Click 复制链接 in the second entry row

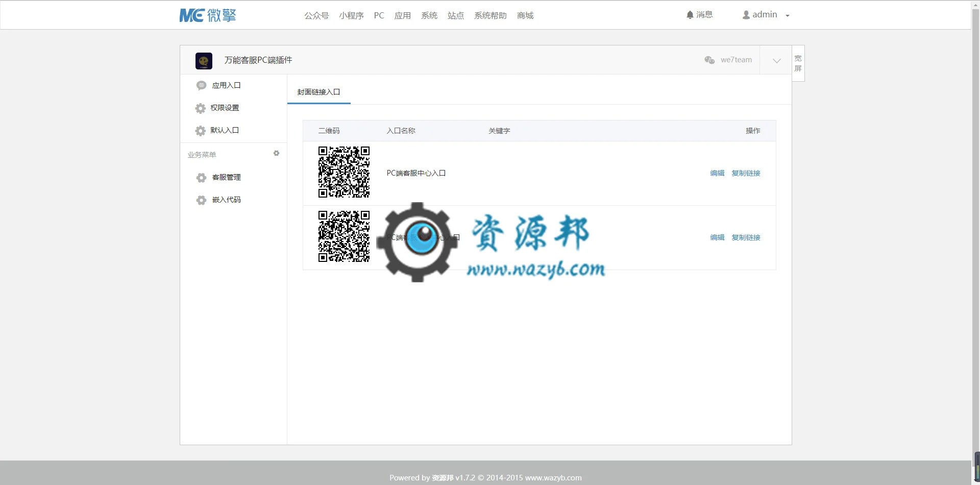[x=746, y=237]
